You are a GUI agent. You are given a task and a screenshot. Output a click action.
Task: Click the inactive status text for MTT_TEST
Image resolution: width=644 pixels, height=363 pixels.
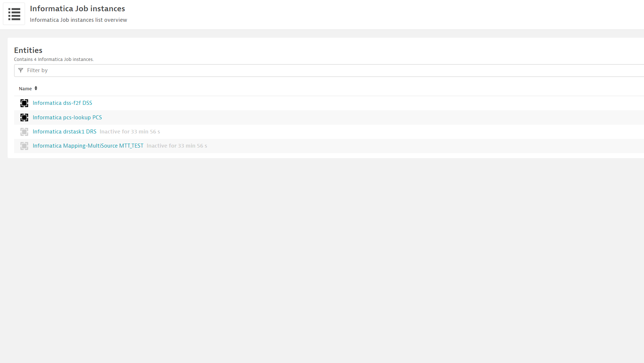[x=177, y=146]
